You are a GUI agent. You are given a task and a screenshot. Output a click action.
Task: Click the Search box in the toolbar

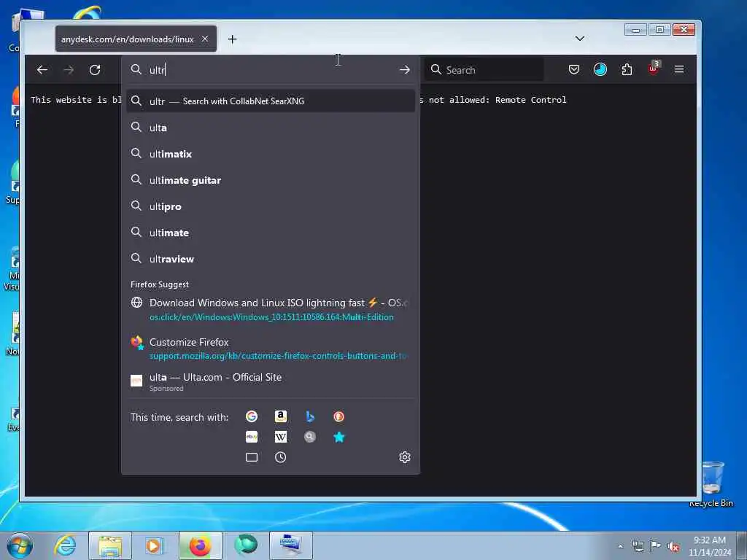[x=484, y=70]
